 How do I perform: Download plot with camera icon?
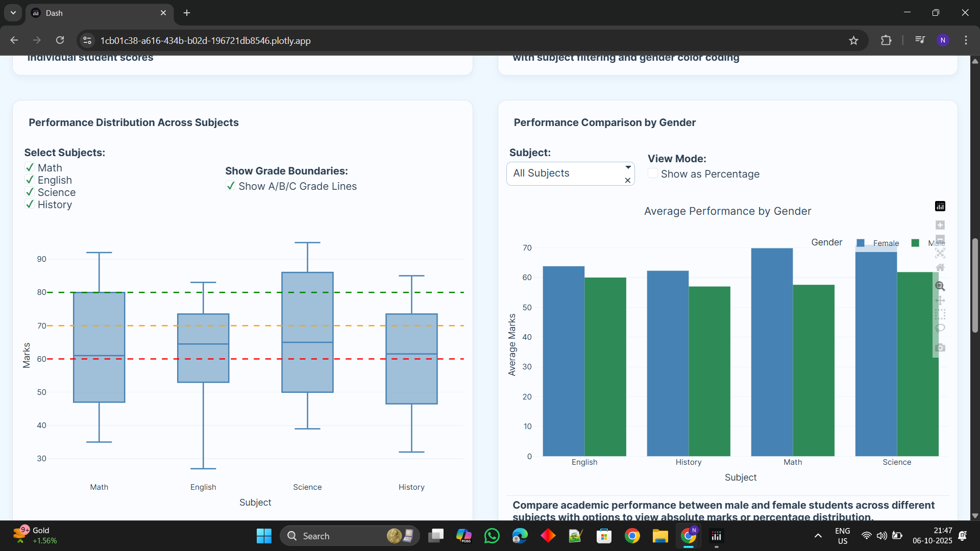point(940,347)
